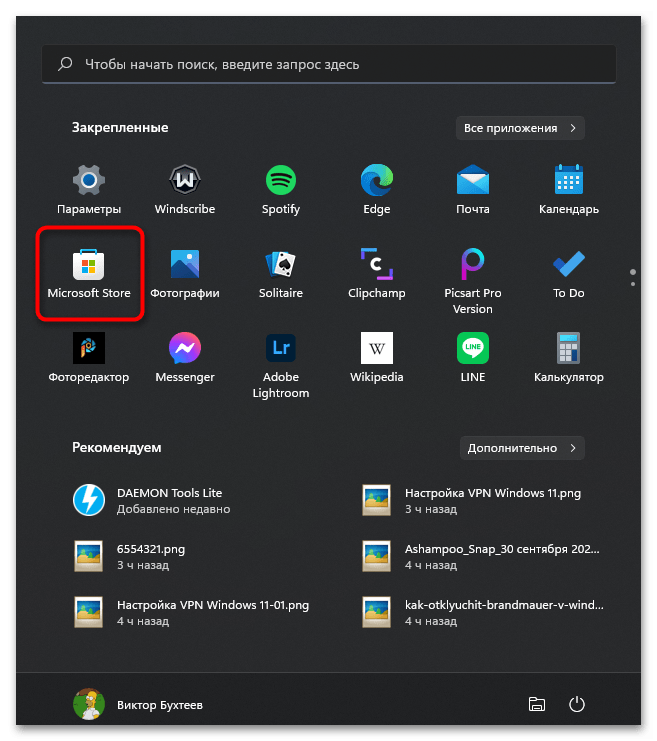Launch Solitaire game
Screen dimensions: 657x741
[281, 273]
